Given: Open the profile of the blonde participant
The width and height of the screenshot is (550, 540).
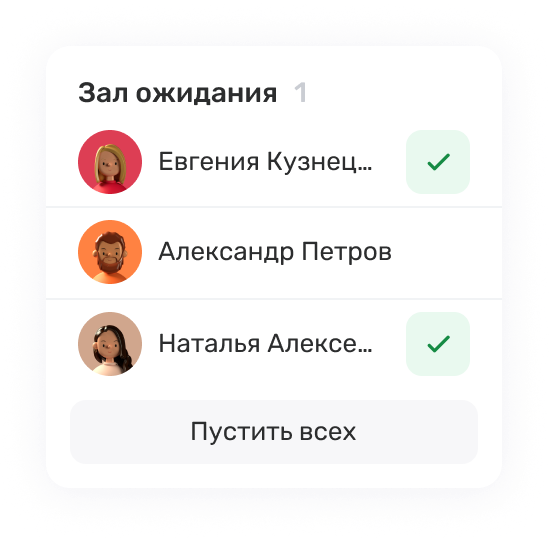Looking at the screenshot, I should point(110,162).
